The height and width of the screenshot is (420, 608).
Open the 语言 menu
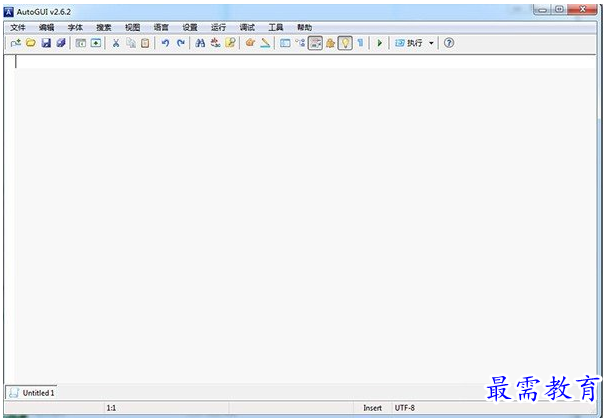[x=161, y=27]
